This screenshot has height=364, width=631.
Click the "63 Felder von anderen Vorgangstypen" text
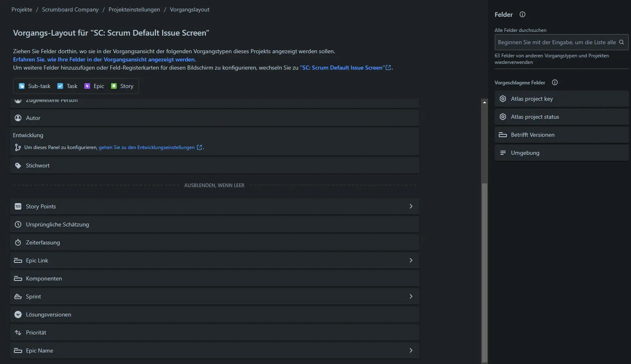(552, 59)
